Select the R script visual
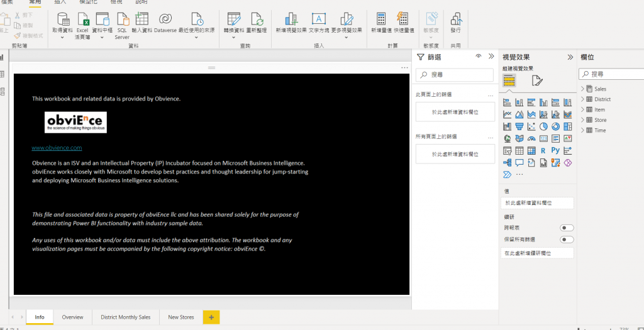 (x=543, y=151)
